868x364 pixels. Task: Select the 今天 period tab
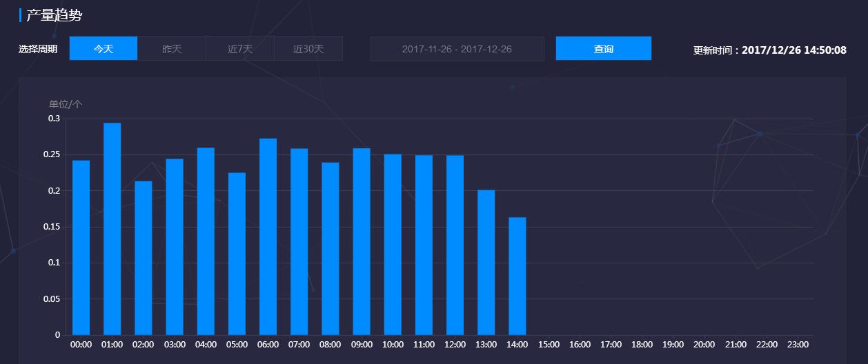pos(103,49)
